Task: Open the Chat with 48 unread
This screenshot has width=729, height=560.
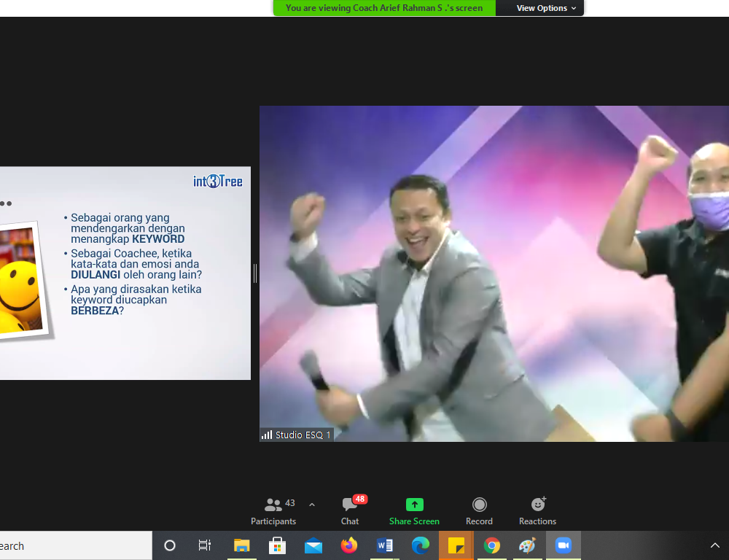Action: [350, 510]
